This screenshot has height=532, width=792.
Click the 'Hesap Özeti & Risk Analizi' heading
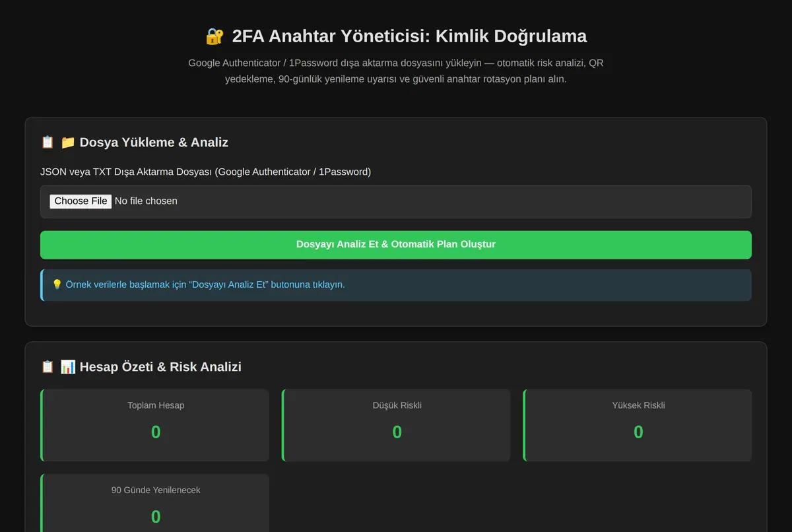click(x=160, y=366)
